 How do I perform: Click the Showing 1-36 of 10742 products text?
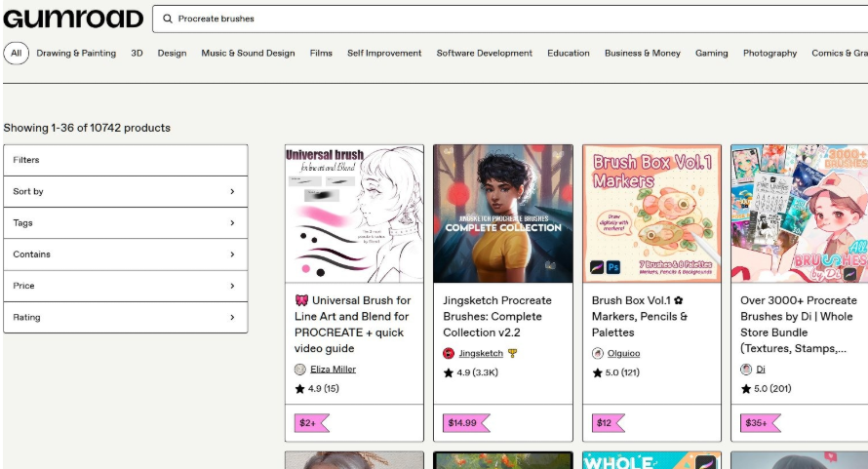(x=87, y=128)
